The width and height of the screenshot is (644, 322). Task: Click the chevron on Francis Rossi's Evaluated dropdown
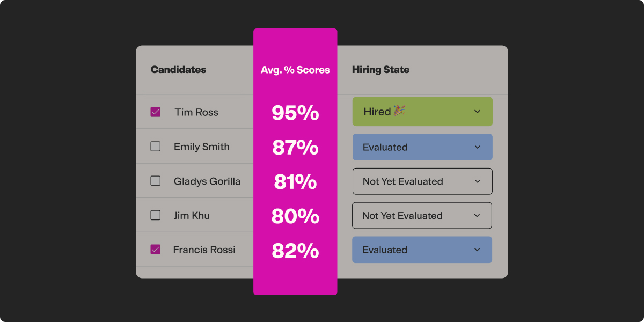coord(477,250)
